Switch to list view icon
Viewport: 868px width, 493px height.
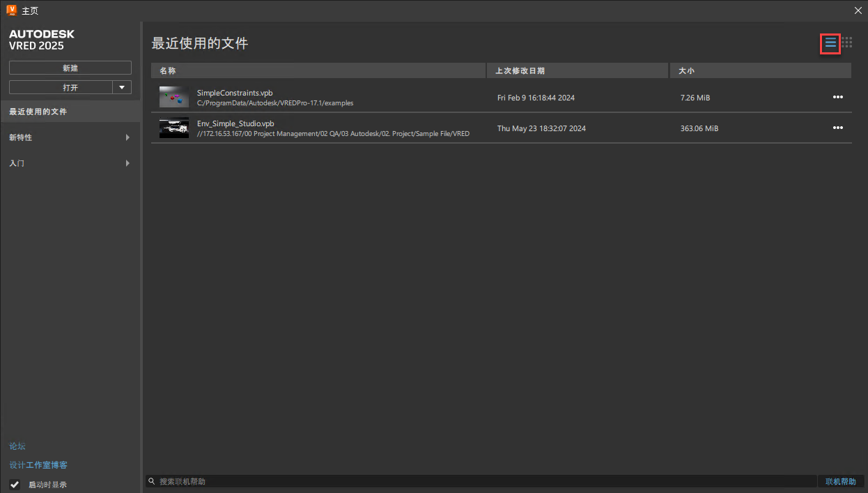coord(830,43)
